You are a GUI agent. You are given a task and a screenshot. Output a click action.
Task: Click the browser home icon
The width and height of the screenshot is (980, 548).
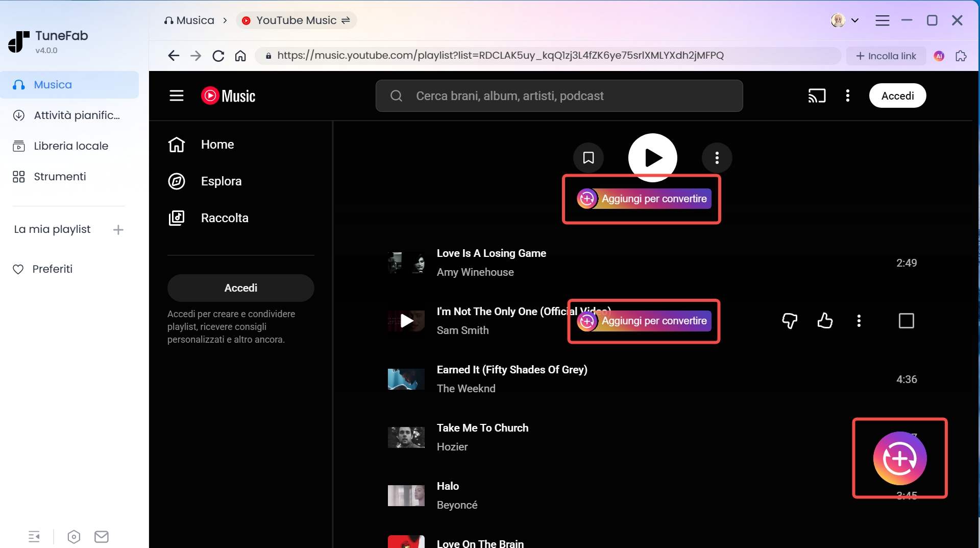click(240, 56)
